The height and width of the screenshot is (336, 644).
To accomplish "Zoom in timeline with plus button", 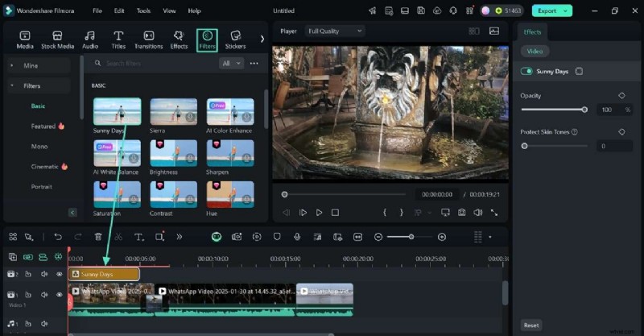I will [x=442, y=237].
